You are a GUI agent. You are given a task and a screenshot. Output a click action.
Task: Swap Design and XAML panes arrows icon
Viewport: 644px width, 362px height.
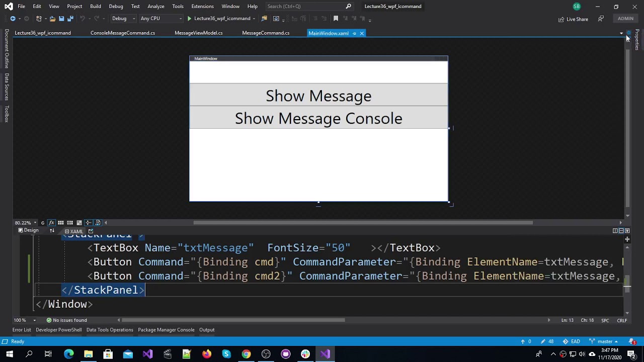pyautogui.click(x=52, y=231)
